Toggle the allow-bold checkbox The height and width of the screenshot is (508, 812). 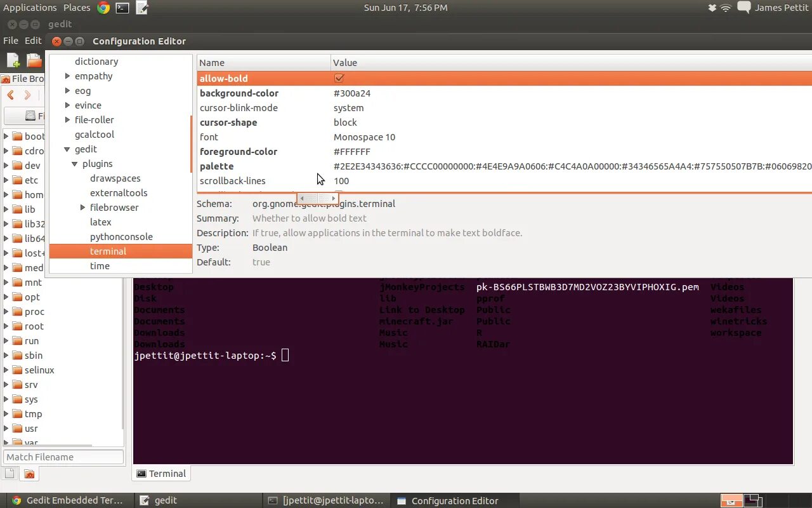click(x=339, y=78)
